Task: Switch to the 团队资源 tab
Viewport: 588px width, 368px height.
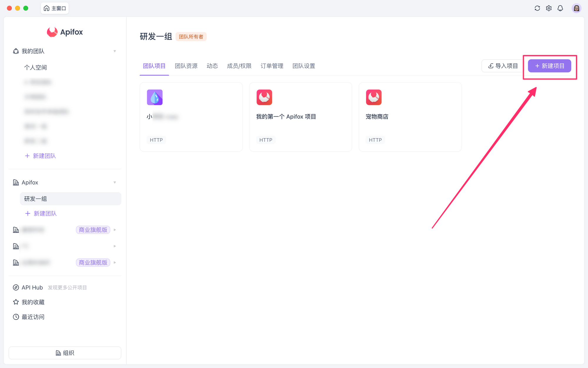Action: tap(186, 66)
